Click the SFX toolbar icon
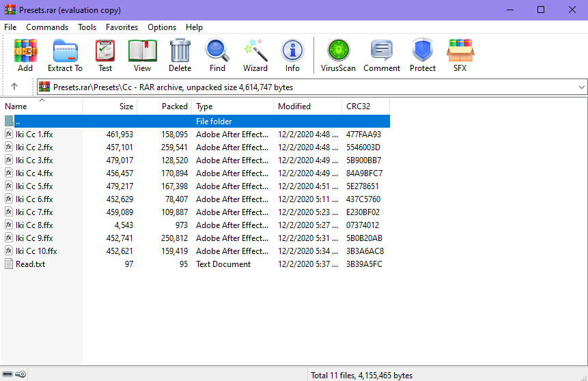The image size is (588, 381). 460,55
